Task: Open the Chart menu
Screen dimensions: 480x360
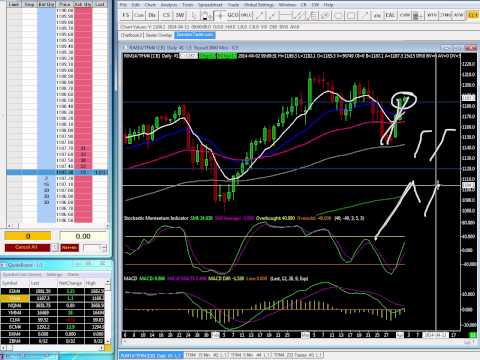Action: click(x=150, y=5)
